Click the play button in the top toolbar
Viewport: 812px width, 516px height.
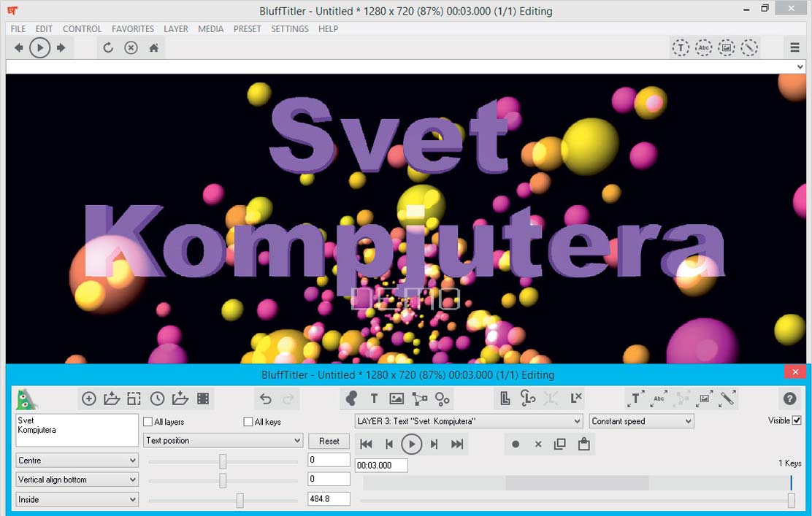click(x=40, y=48)
